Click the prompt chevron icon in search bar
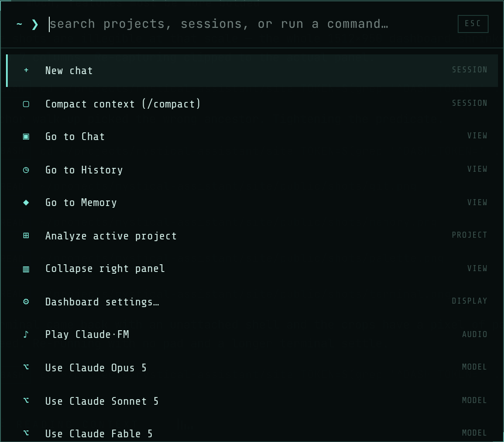The height and width of the screenshot is (442, 504). pos(35,24)
